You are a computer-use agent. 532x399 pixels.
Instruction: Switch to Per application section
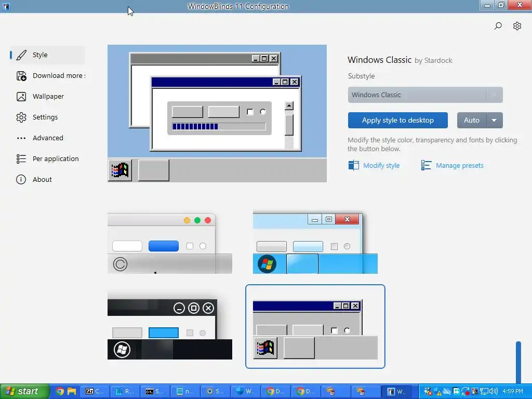coord(47,158)
